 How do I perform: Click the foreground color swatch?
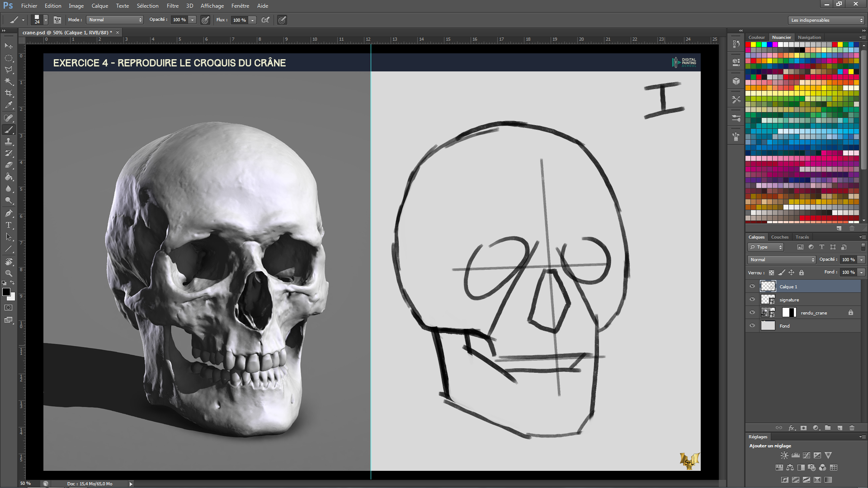pos(6,292)
